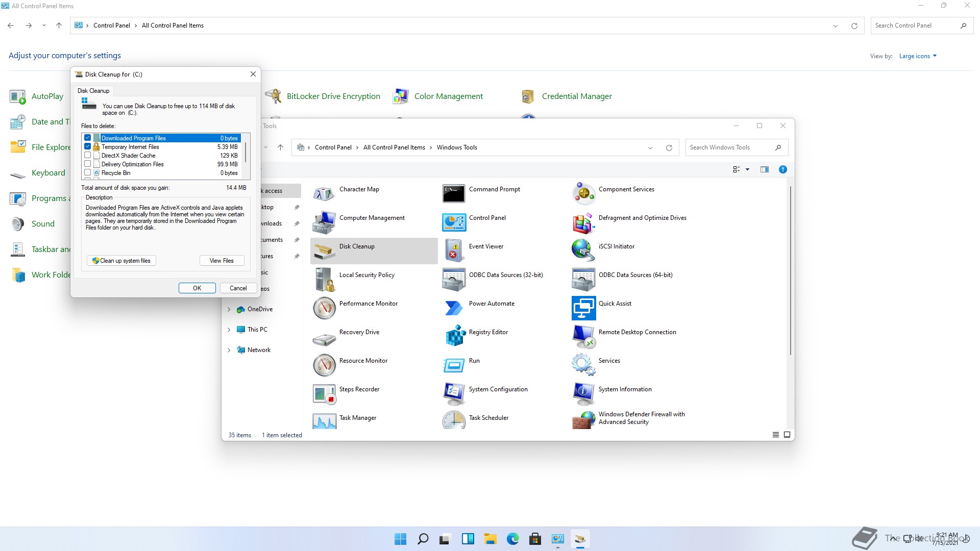Open Remote Desktop Connection icon
980x551 pixels.
583,337
